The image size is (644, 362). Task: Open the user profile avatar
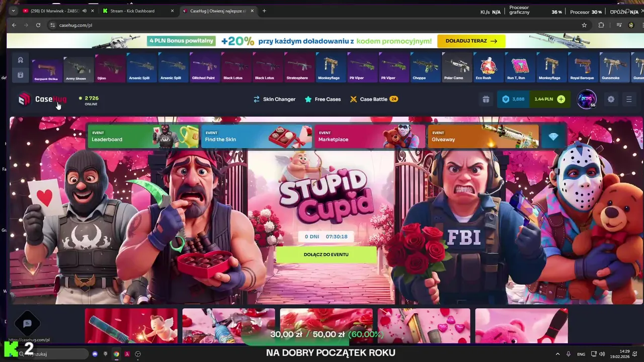tap(586, 99)
